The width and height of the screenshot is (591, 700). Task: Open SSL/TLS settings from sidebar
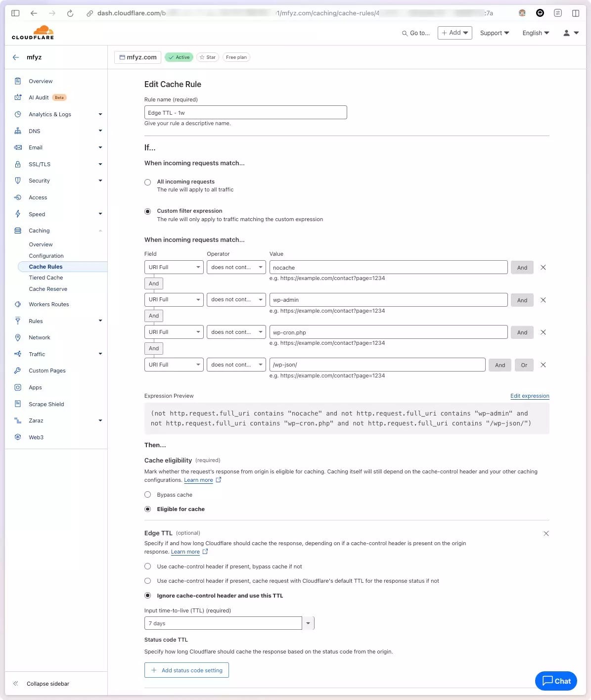pyautogui.click(x=39, y=164)
